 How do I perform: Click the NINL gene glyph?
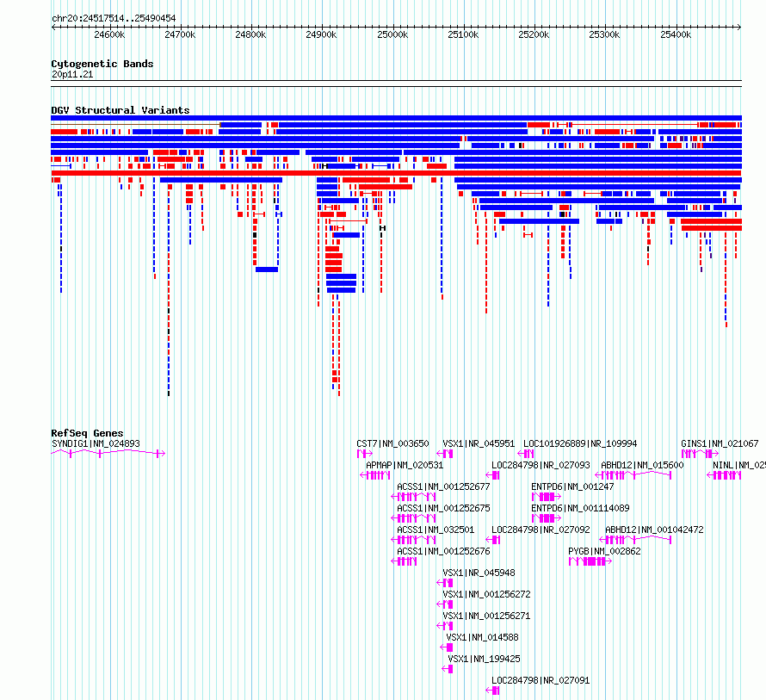724,475
